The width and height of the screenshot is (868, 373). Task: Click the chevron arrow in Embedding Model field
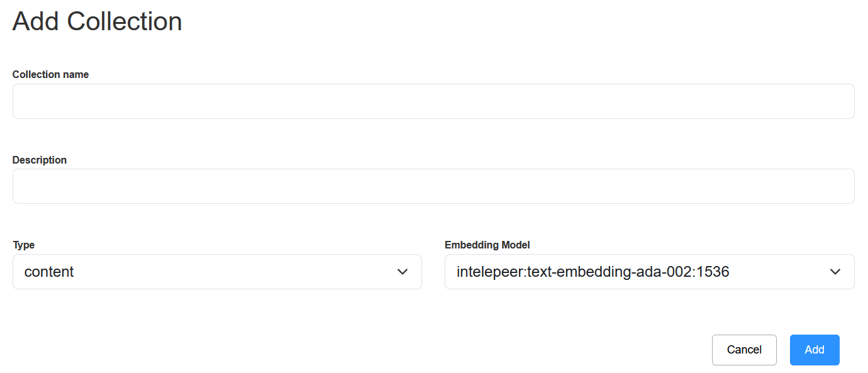point(835,272)
